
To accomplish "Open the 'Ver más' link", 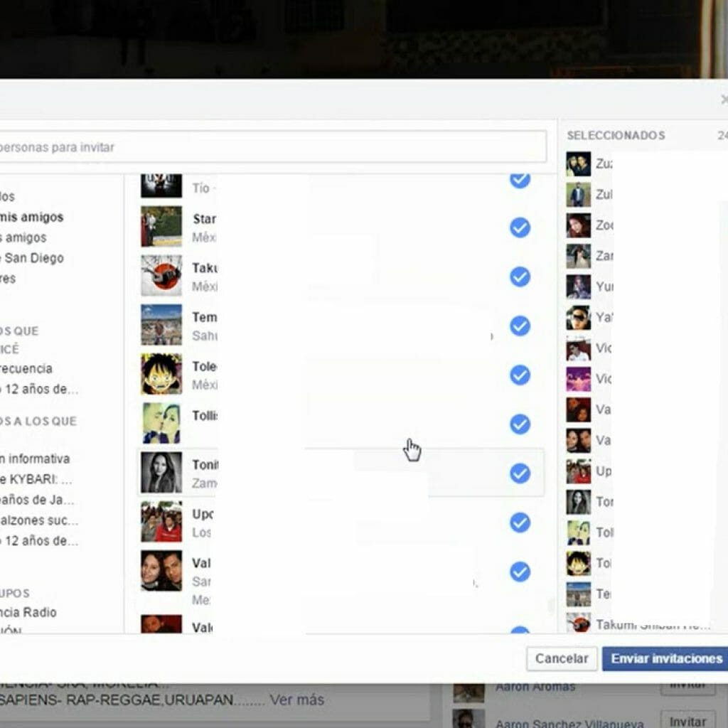I will tap(296, 700).
